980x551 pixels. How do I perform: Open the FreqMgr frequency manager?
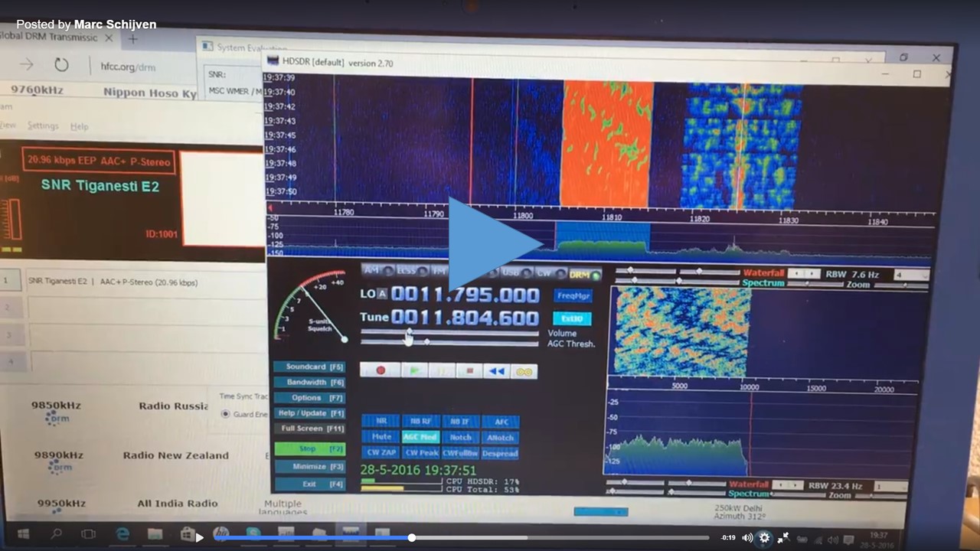[573, 295]
